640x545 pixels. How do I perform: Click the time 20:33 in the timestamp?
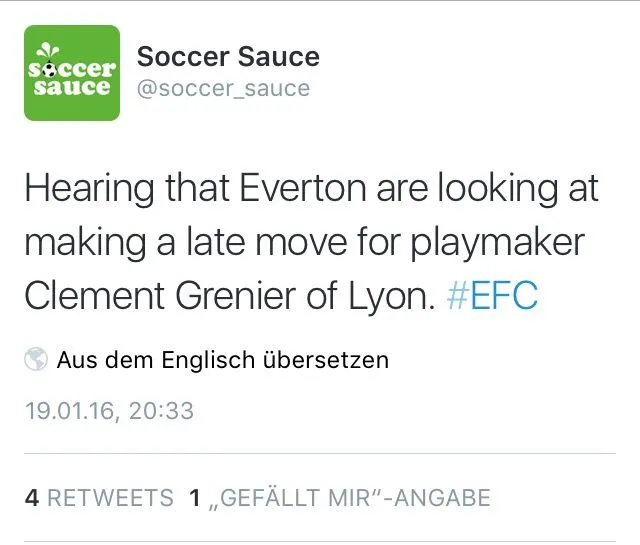click(x=160, y=411)
